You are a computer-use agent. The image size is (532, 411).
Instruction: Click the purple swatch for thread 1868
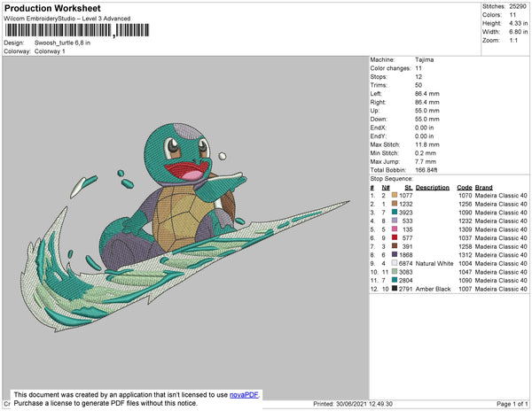[395, 254]
